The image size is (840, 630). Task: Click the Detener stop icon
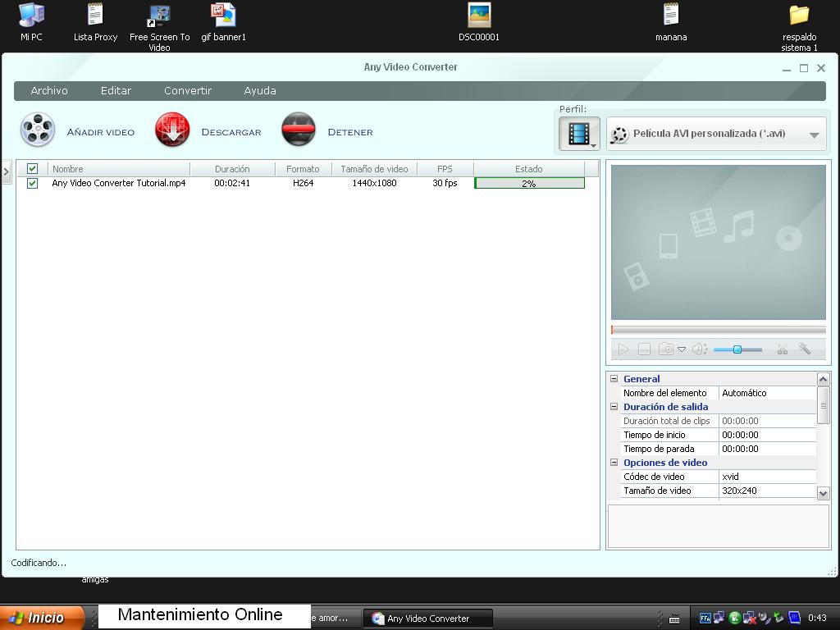pos(299,129)
